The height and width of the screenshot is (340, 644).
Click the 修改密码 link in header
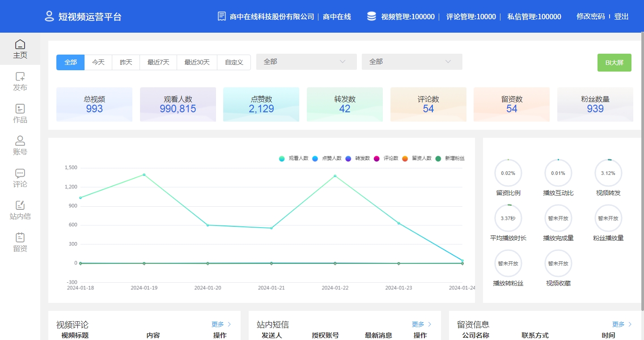(x=590, y=17)
